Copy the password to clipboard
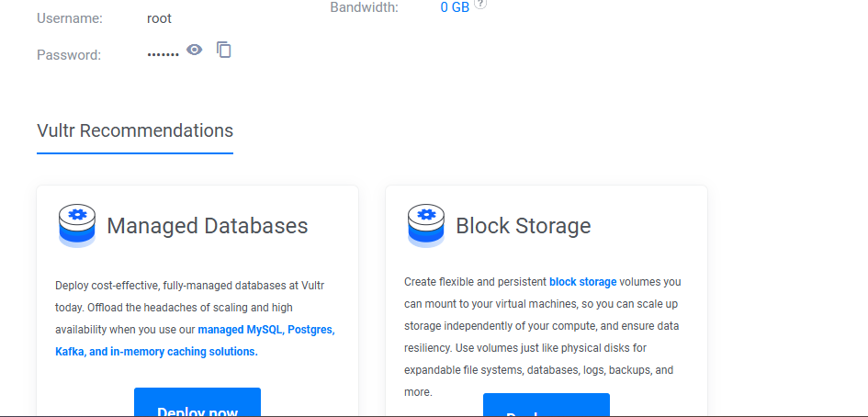Viewport: 868px width, 417px height. click(223, 50)
